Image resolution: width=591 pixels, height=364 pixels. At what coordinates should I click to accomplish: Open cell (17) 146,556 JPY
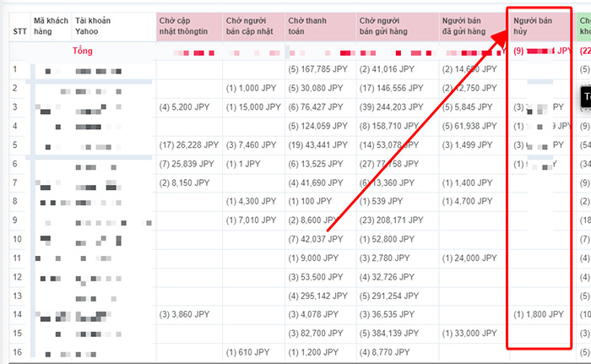pos(391,89)
